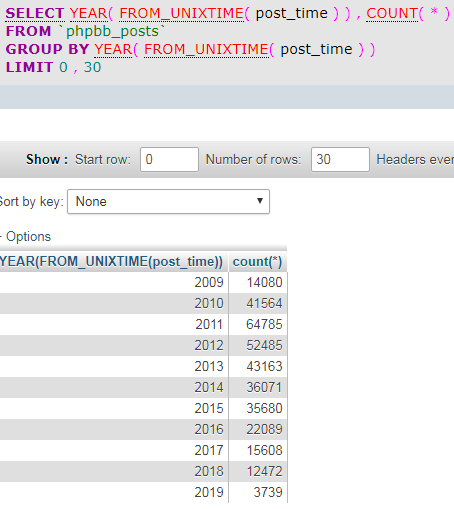Select the count cell 15608
Viewport: 454px width, 509px height.
264,450
